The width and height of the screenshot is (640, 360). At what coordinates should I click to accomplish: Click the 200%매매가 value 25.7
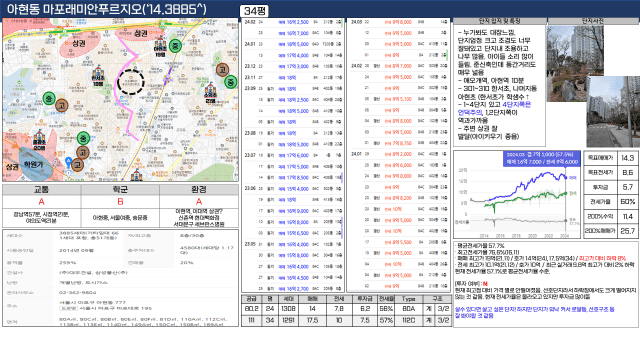click(628, 231)
